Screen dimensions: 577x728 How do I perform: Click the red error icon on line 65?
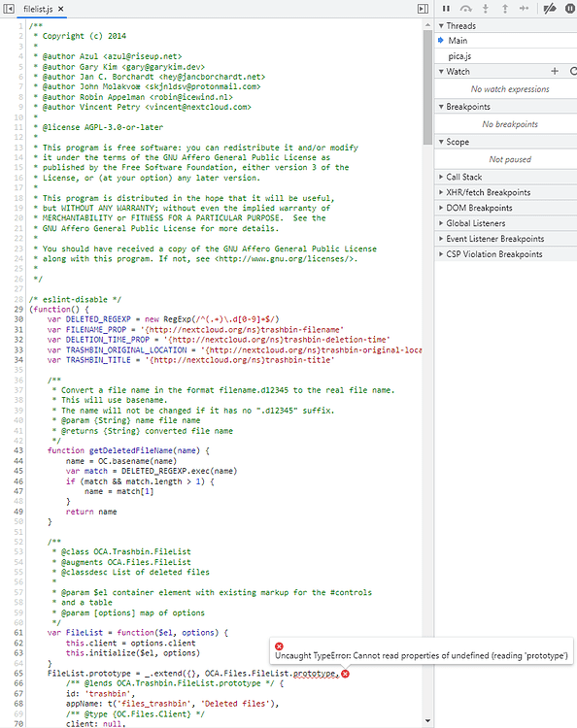[x=345, y=674]
